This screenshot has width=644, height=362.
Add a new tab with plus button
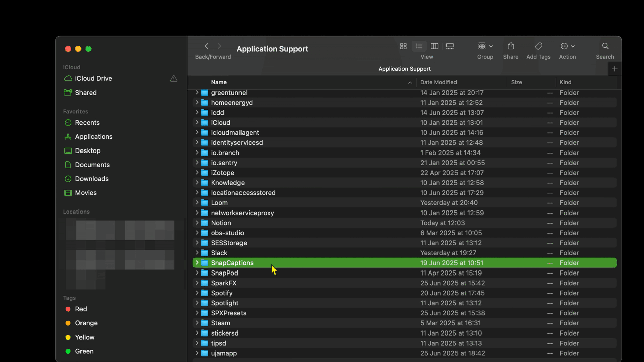(x=614, y=69)
